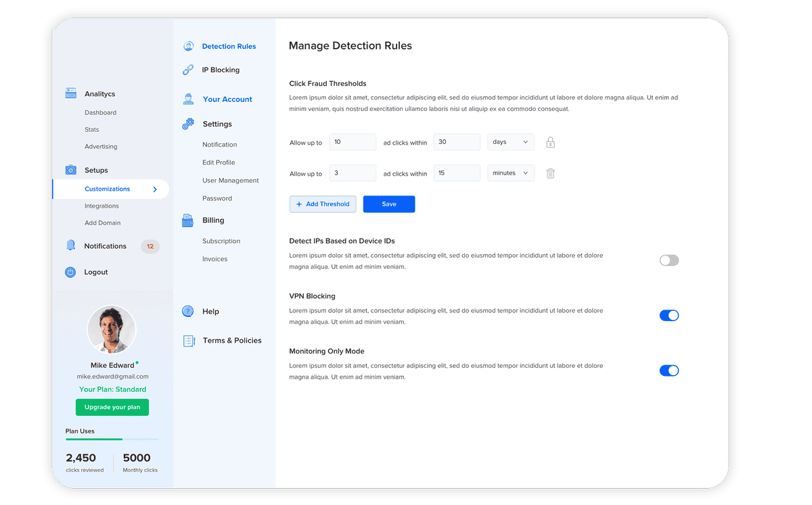Enable Detect IPs Based on Device IDs toggle
This screenshot has width=812, height=505.
pyautogui.click(x=669, y=260)
